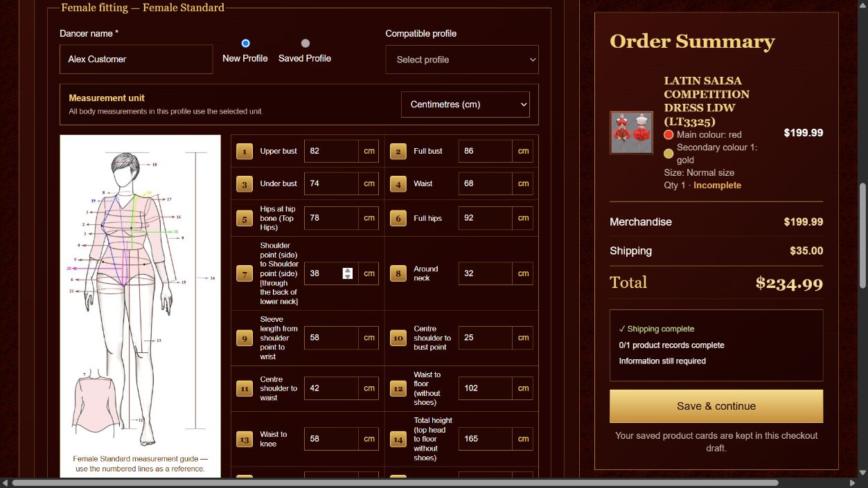Click the number 14 Total height badge
The height and width of the screenshot is (488, 868).
click(x=398, y=439)
